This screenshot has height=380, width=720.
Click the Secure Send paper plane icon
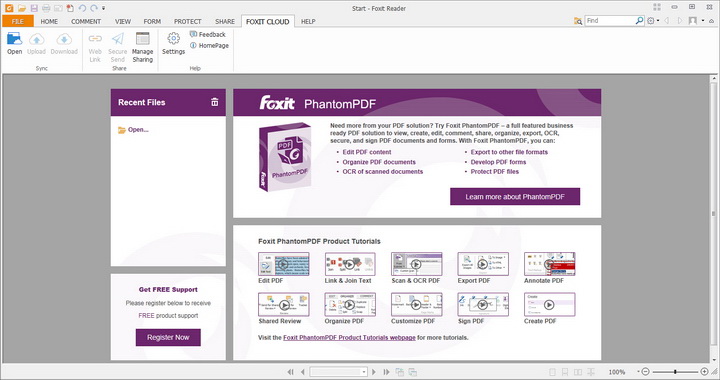tap(118, 39)
